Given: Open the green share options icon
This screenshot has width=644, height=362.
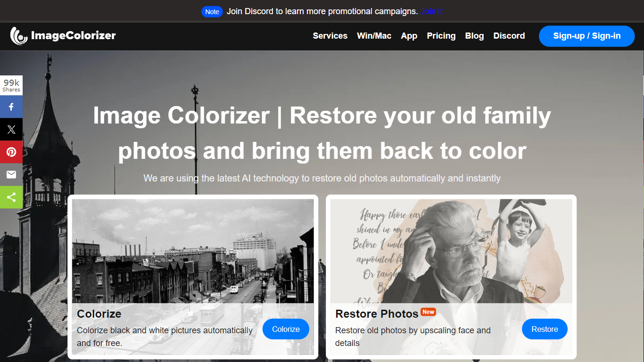Looking at the screenshot, I should pos(11,197).
